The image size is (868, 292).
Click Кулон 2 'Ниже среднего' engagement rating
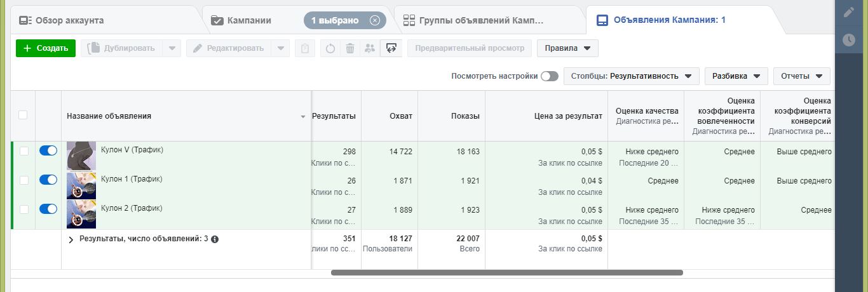point(728,210)
